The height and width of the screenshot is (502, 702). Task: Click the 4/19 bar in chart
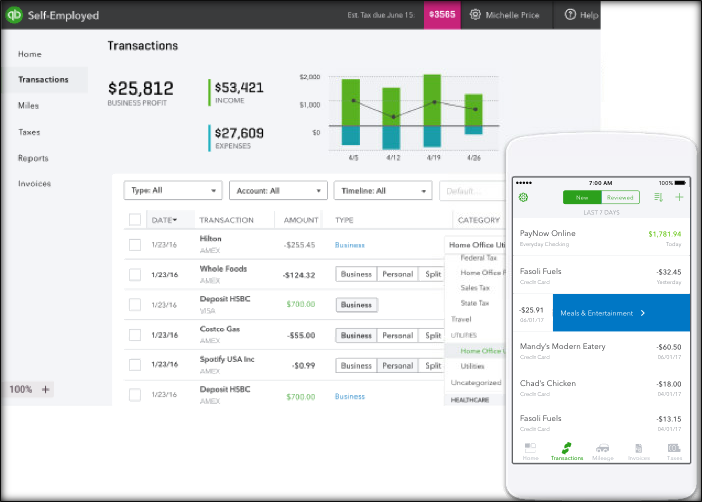(x=432, y=111)
